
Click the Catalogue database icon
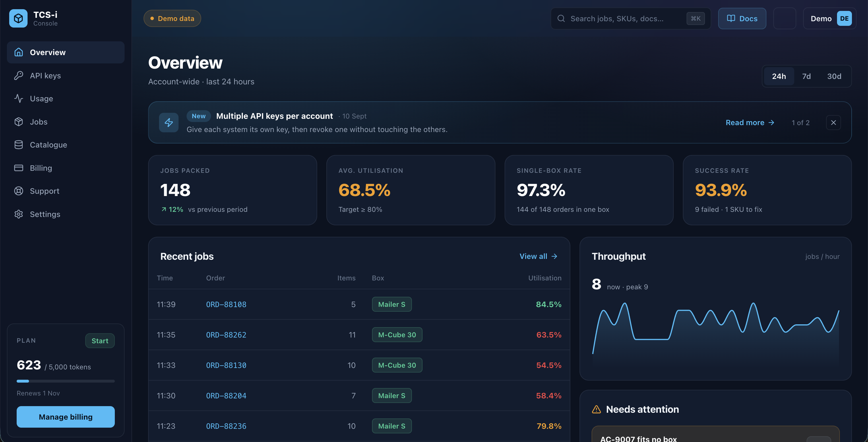pos(19,145)
